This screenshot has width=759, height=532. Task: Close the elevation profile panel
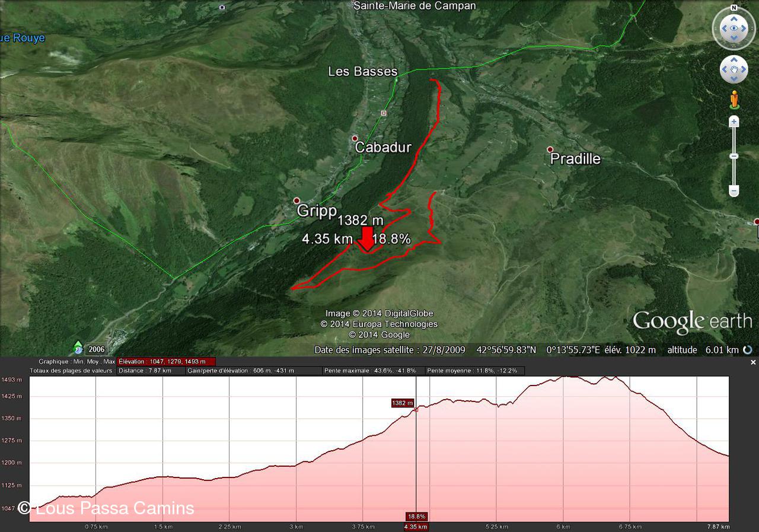tap(753, 362)
